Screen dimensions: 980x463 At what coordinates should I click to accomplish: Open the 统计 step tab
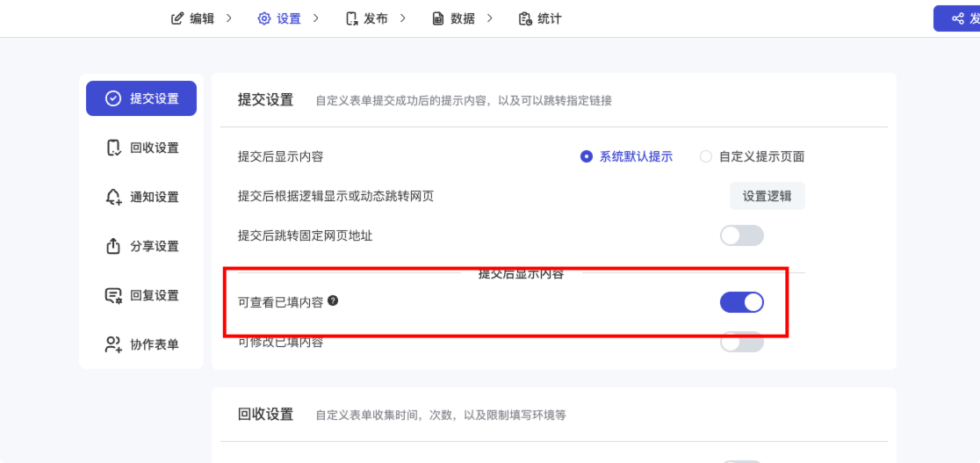tap(540, 18)
